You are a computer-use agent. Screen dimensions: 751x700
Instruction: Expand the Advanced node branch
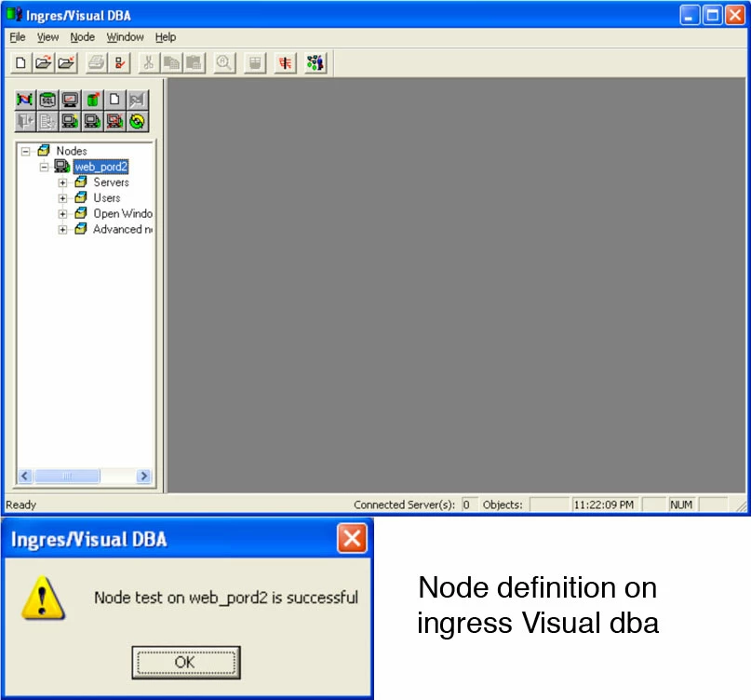(x=62, y=230)
